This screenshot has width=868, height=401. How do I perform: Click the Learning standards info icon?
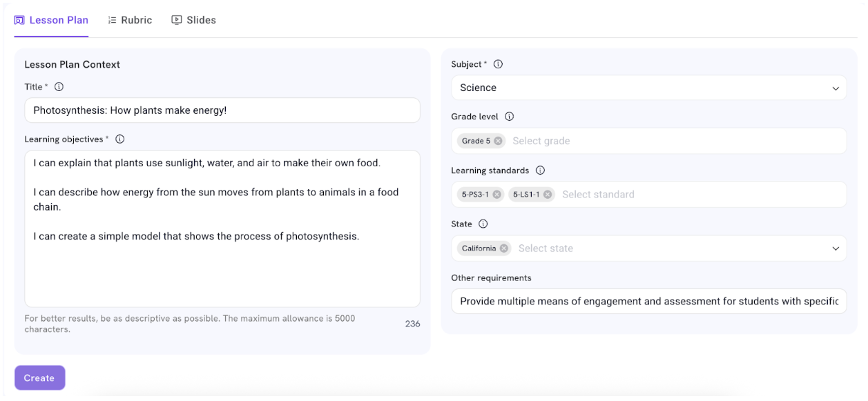pos(541,170)
